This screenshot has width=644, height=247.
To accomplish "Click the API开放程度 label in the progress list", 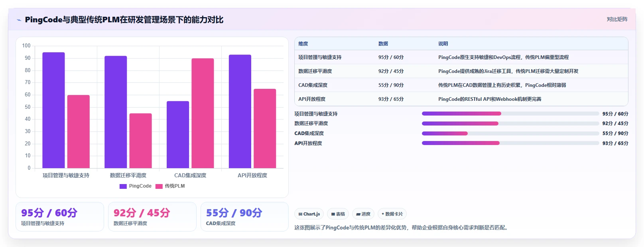I will pyautogui.click(x=308, y=143).
